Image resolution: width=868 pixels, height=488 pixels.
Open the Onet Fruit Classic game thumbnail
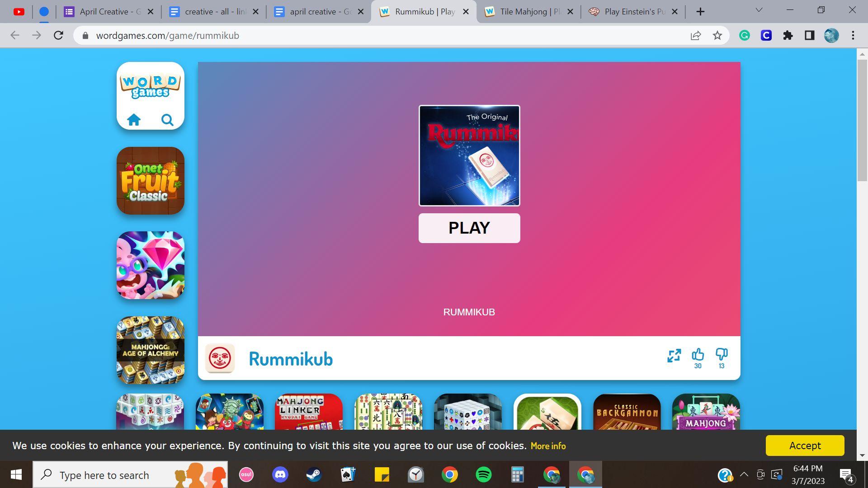(151, 181)
